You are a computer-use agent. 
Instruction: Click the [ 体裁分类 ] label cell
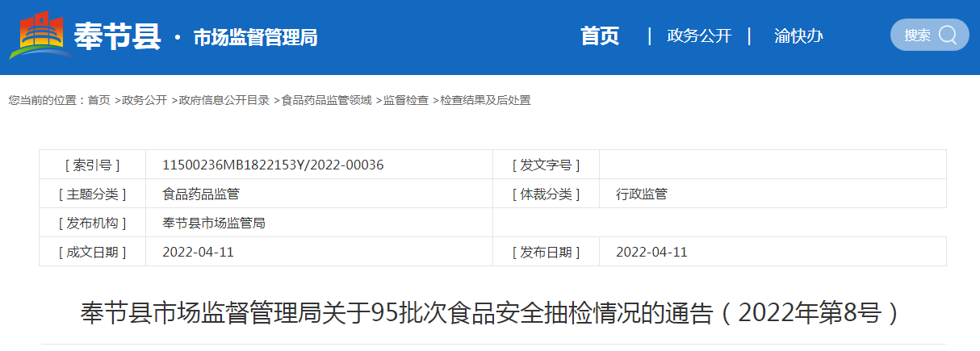[x=546, y=194]
